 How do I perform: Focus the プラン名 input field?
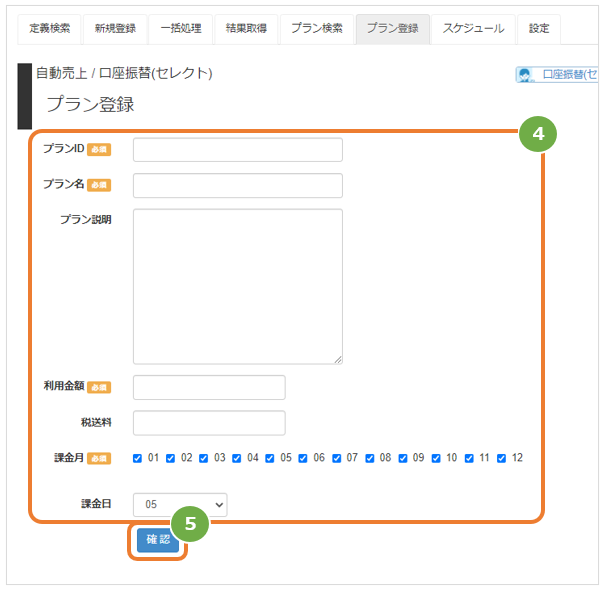point(238,186)
